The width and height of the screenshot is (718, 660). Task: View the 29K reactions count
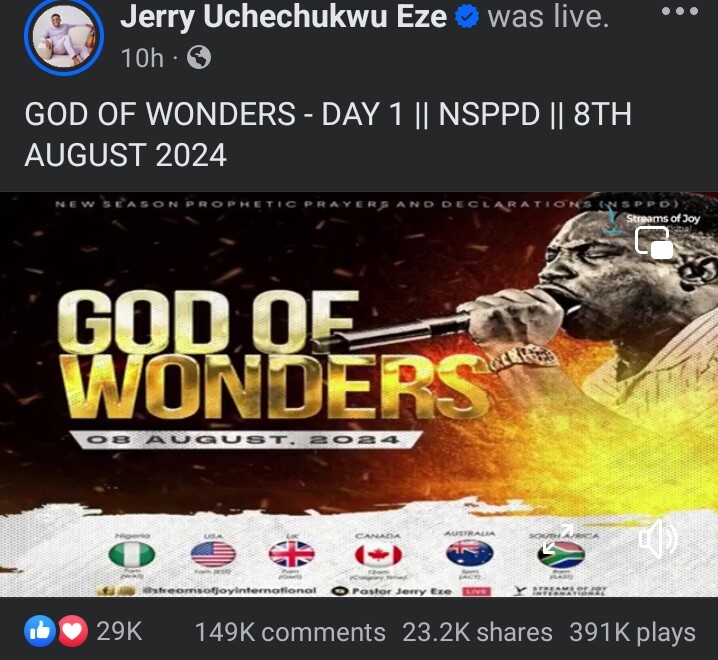pyautogui.click(x=119, y=631)
